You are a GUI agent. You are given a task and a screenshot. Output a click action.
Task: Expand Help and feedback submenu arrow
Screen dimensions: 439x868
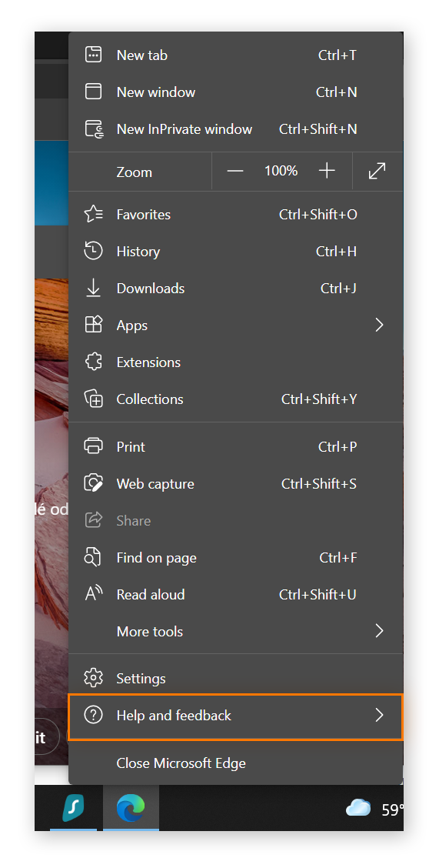click(x=379, y=715)
